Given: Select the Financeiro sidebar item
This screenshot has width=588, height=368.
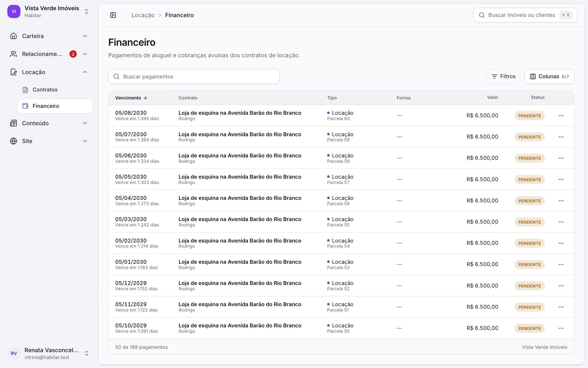Looking at the screenshot, I should click(55, 106).
